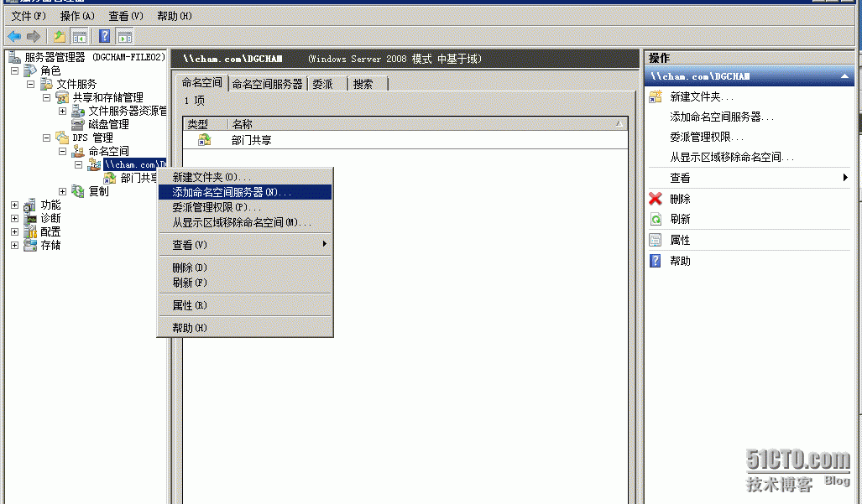Sort list by 名称 column header
This screenshot has height=504, width=862.
(428, 124)
